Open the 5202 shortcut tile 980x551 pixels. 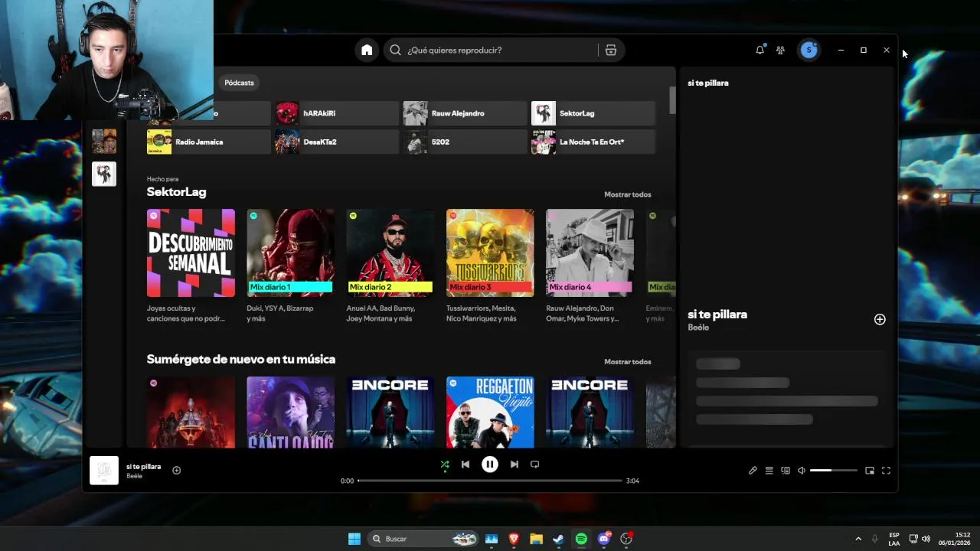465,142
